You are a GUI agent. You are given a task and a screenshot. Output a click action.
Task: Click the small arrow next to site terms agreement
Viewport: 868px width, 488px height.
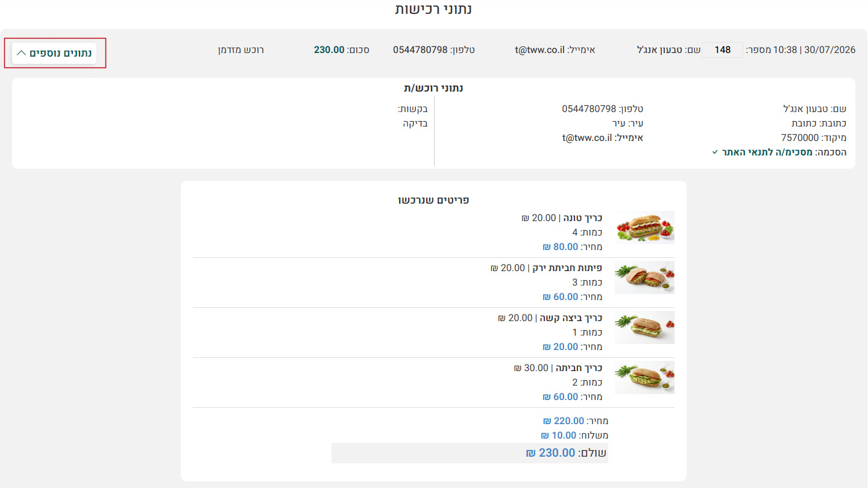[715, 152]
